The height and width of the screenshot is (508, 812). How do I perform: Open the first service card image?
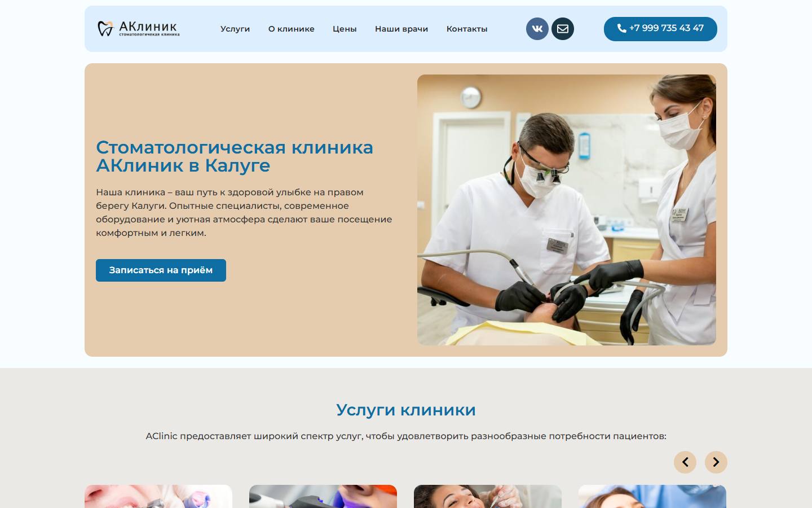point(158,497)
